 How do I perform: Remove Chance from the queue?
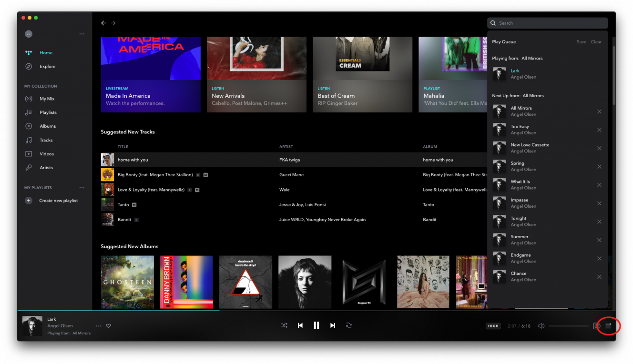pos(599,277)
